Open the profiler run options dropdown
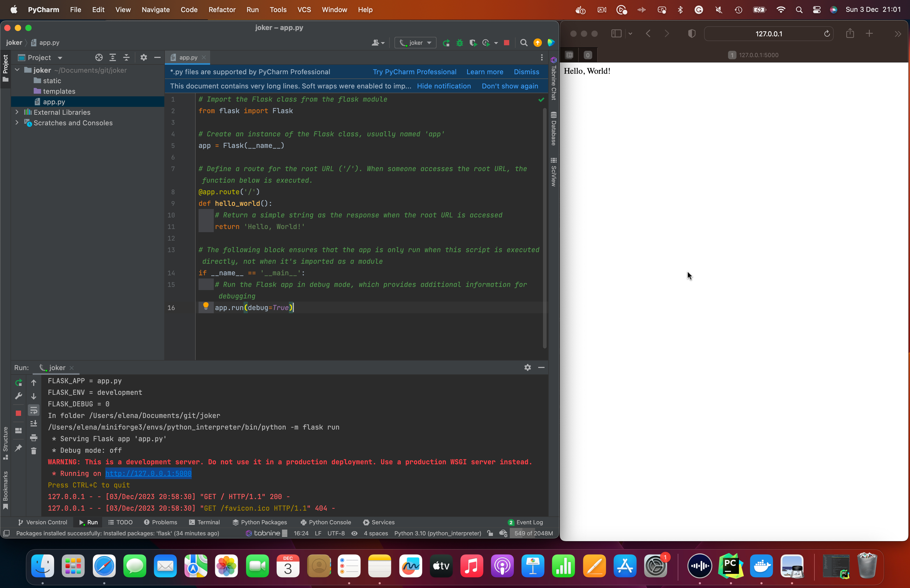 pos(496,43)
